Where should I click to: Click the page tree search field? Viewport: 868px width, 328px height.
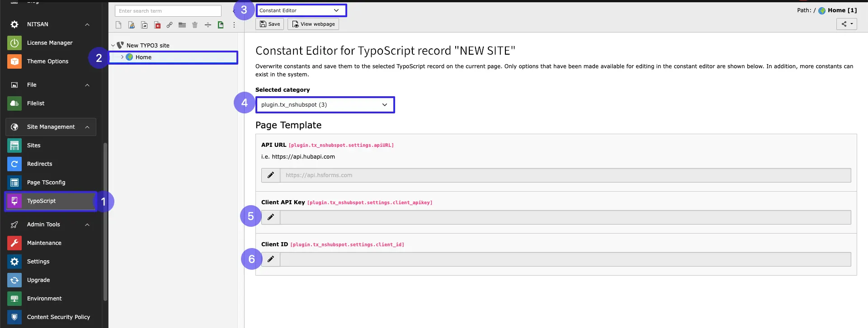click(168, 11)
